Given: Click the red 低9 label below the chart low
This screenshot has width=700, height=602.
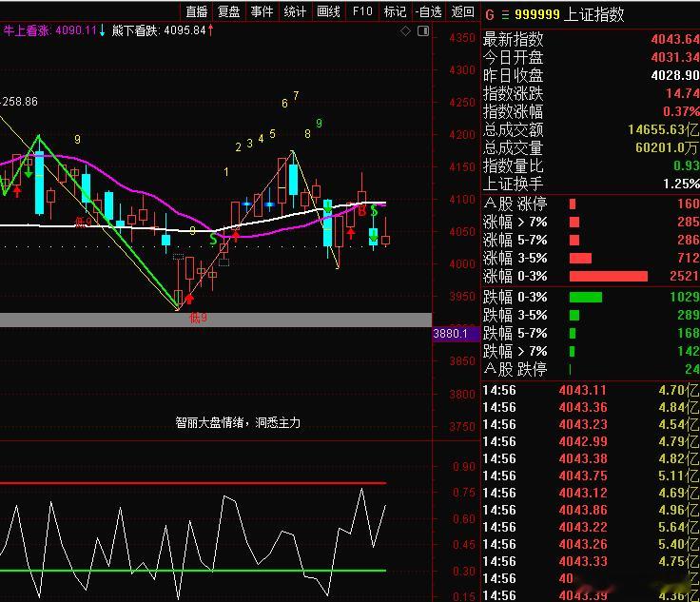Looking at the screenshot, I should coord(198,318).
